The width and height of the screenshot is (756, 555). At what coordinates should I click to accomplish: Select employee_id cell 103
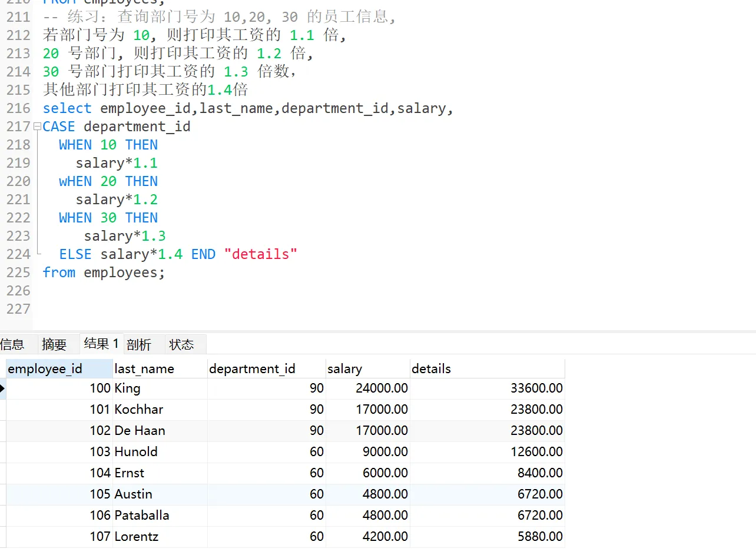pos(59,452)
